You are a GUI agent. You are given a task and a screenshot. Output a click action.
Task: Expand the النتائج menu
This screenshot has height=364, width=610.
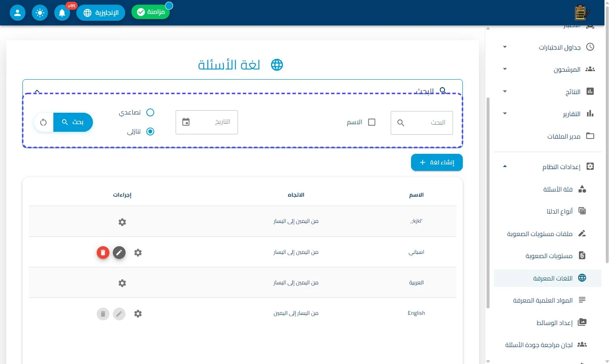tap(505, 92)
